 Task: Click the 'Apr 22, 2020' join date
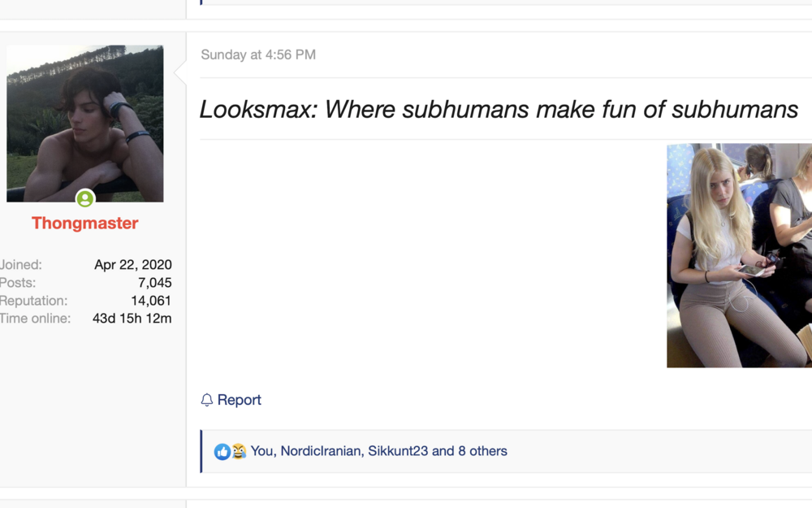tap(133, 265)
